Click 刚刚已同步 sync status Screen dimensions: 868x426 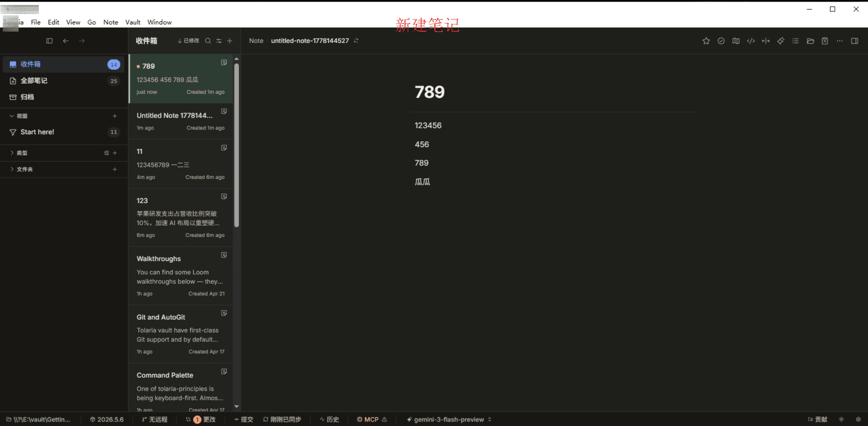pyautogui.click(x=282, y=420)
